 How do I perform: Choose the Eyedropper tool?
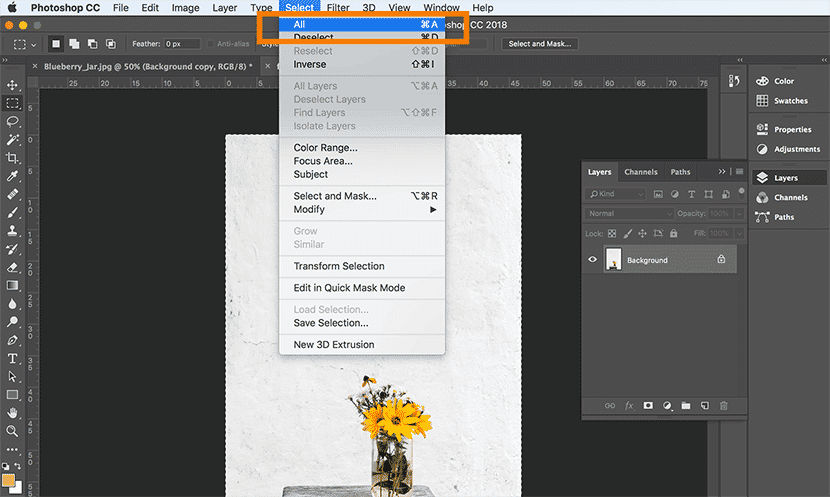pyautogui.click(x=13, y=176)
